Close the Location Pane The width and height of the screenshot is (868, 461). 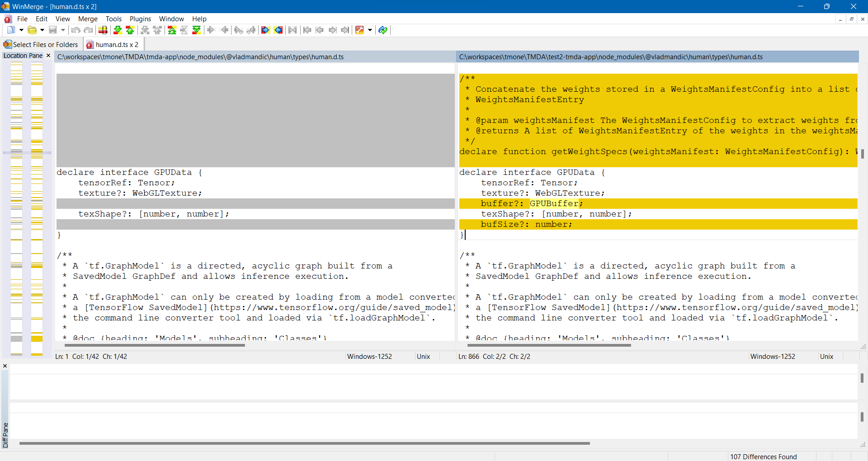tap(48, 55)
